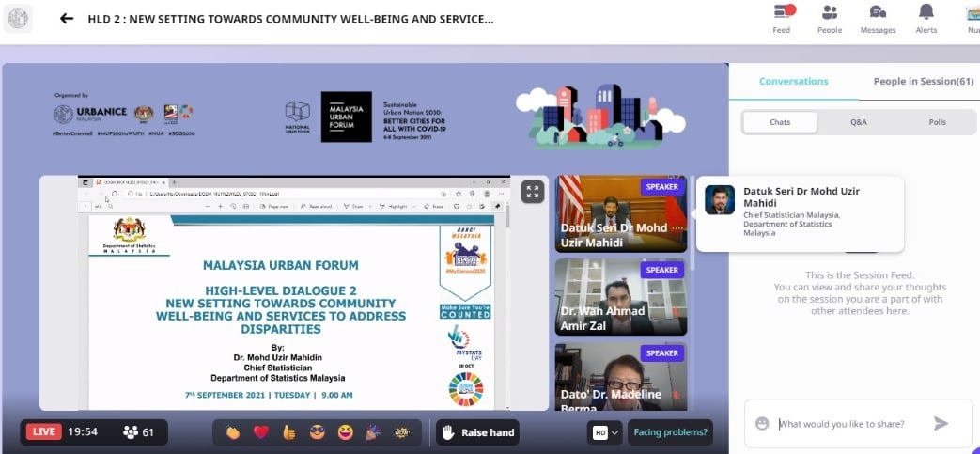Open the Messages panel
The image size is (980, 454).
coord(878,19)
